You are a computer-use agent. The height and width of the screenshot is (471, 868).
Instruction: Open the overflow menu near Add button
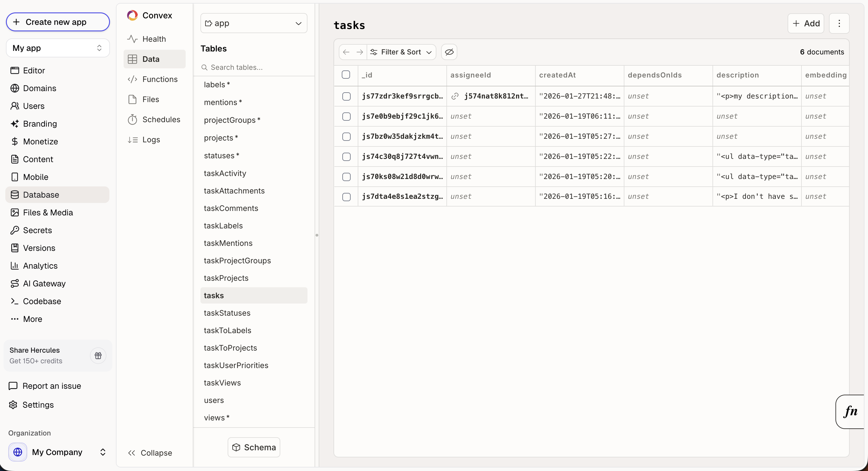tap(839, 23)
